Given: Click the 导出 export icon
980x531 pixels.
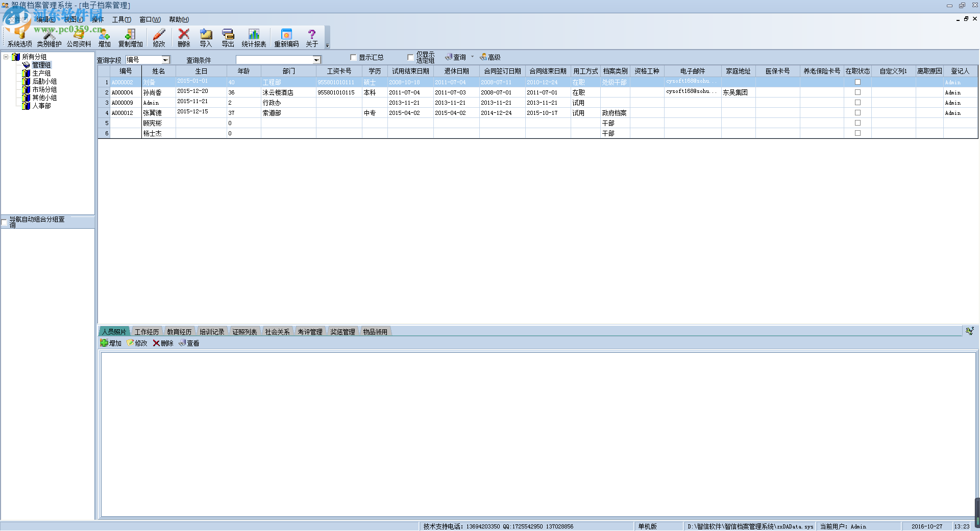Looking at the screenshot, I should coord(228,38).
